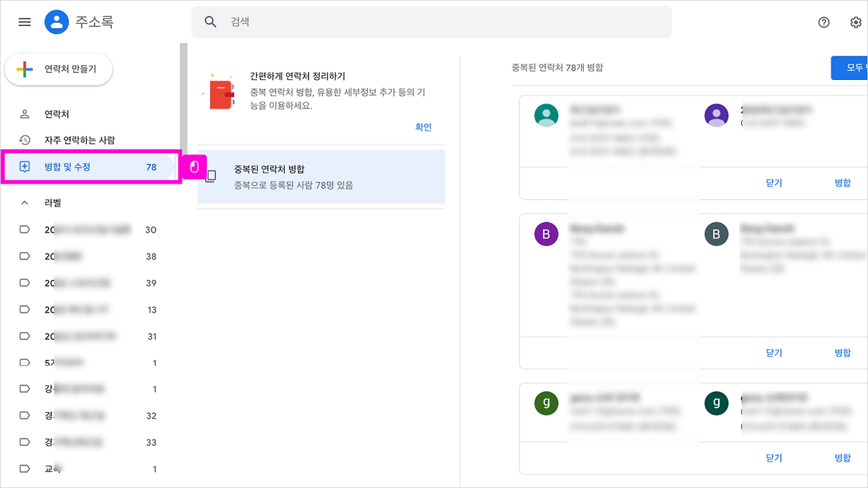Screen dimensions: 868x488
Task: Click the search magnifier icon
Action: [210, 22]
